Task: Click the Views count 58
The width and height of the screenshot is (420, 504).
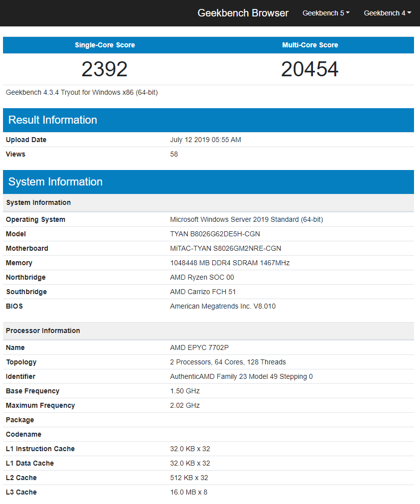Action: tap(174, 154)
